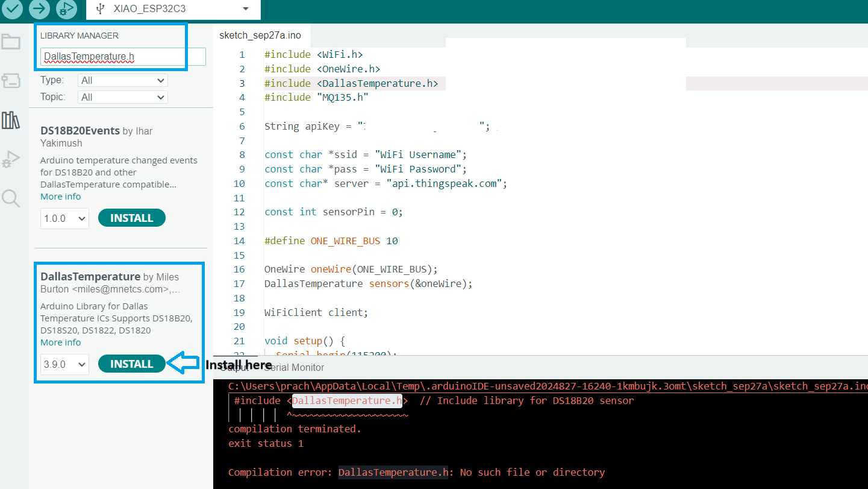Click the DS18B20Events description text
Image resolution: width=868 pixels, height=489 pixels.
(118, 172)
